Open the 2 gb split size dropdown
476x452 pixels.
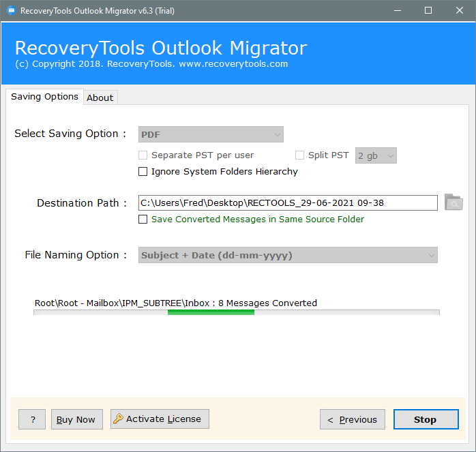[376, 155]
